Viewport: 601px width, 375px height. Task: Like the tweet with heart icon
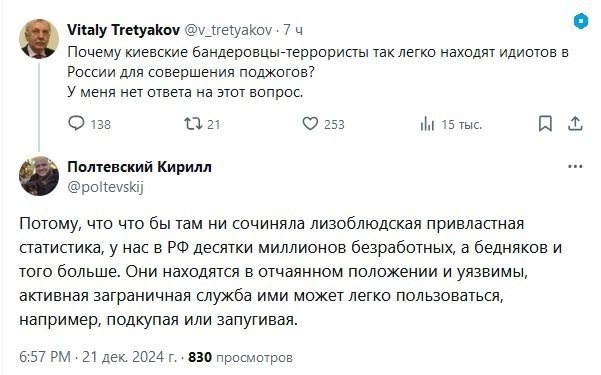click(x=310, y=123)
